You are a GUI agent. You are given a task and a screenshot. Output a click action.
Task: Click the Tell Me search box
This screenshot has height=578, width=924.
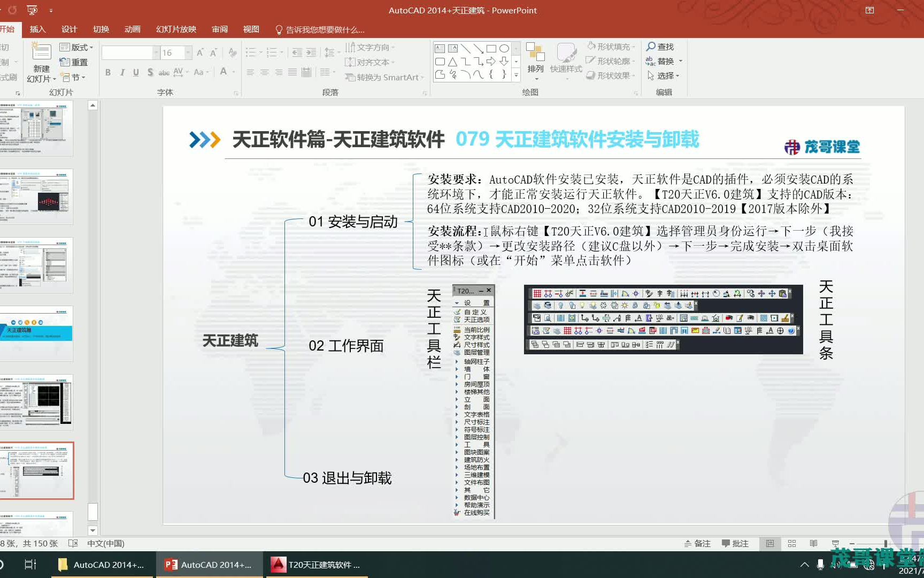320,29
